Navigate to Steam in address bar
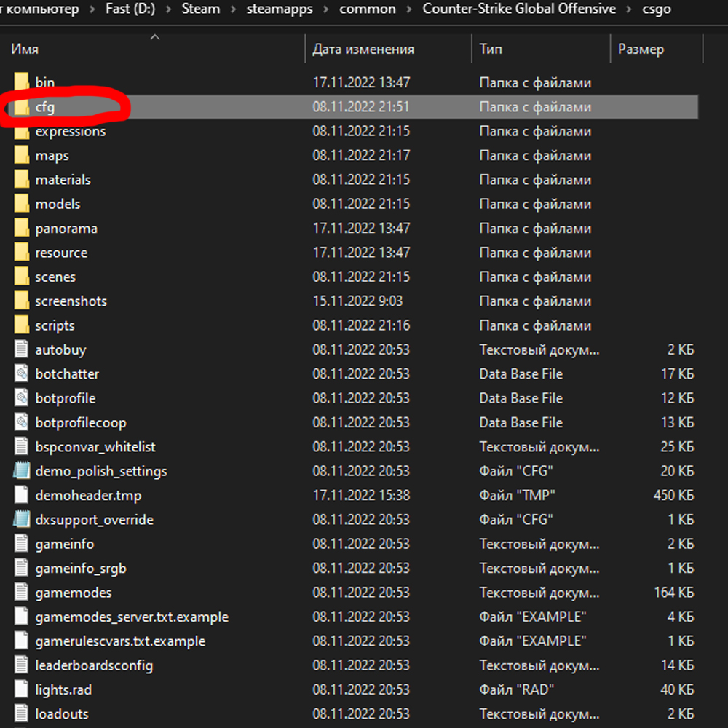This screenshot has width=728, height=728. [201, 9]
